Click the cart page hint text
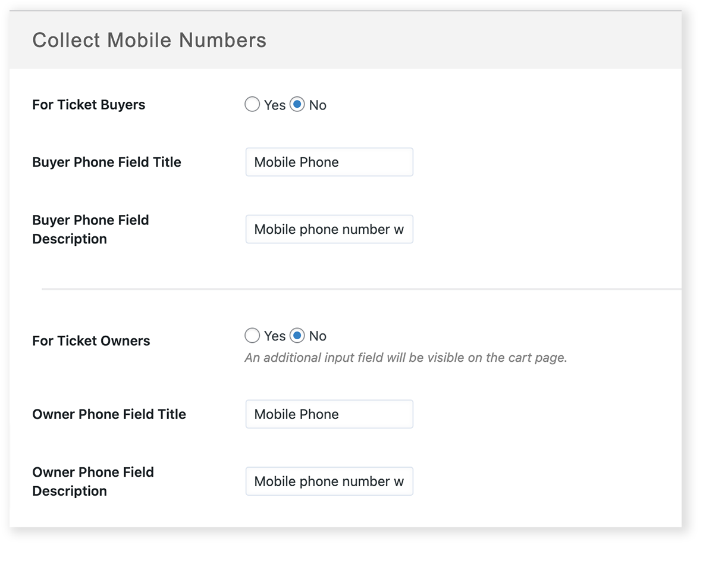The image size is (728, 563). click(405, 358)
